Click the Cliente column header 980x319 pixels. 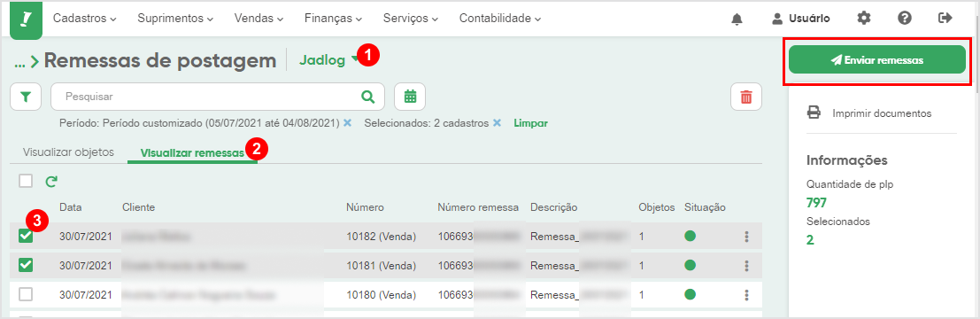pyautogui.click(x=139, y=207)
